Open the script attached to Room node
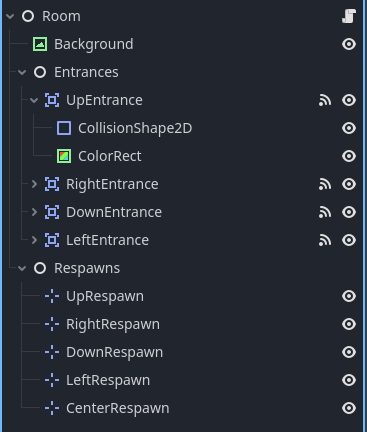This screenshot has height=432, width=367. [349, 16]
